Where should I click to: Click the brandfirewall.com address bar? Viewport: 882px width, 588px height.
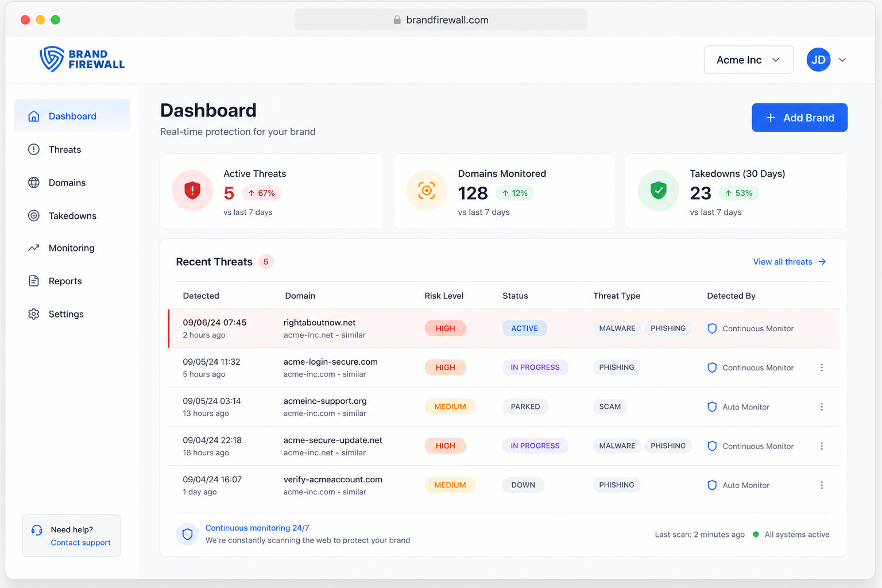[440, 20]
